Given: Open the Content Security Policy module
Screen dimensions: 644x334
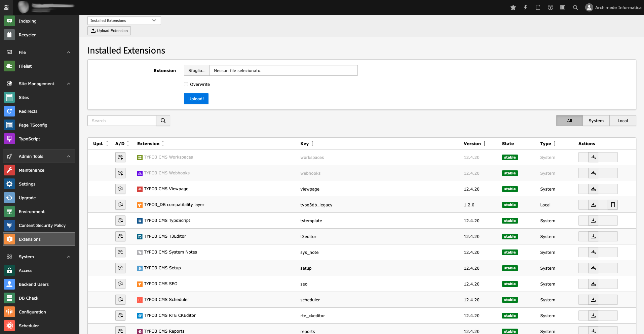Looking at the screenshot, I should tap(39, 225).
